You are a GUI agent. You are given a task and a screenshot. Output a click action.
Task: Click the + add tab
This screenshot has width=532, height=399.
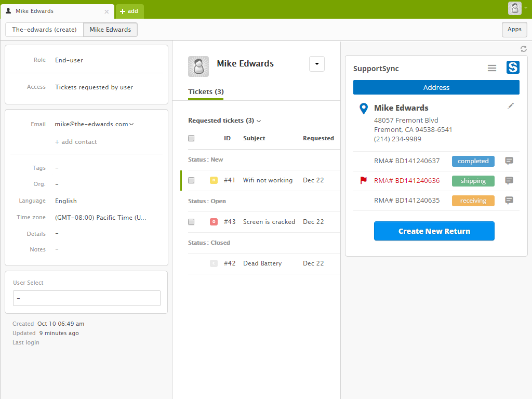point(129,11)
